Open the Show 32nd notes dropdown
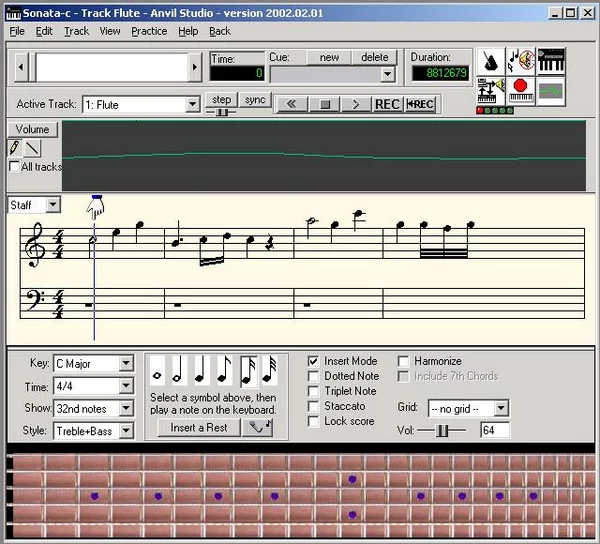The image size is (600, 544). tap(126, 408)
